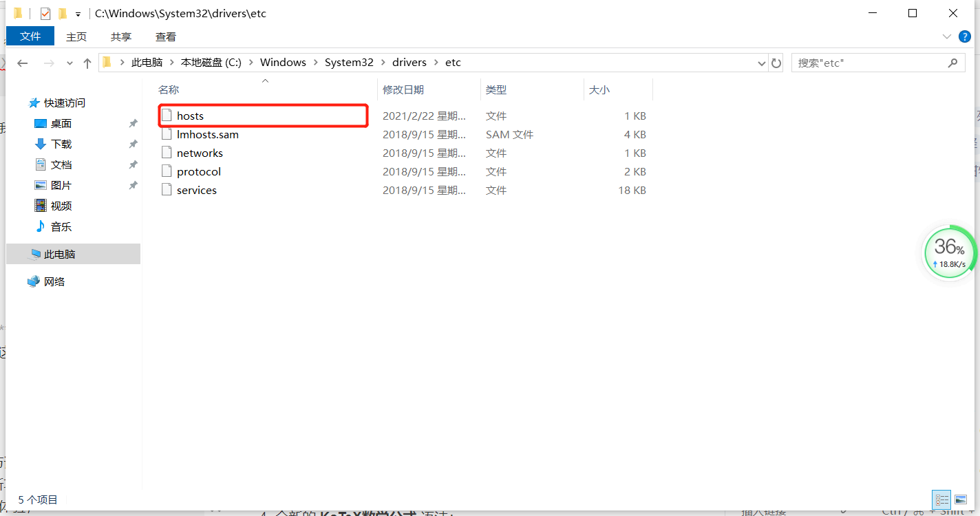Open the 文件 menu tab

coord(30,36)
